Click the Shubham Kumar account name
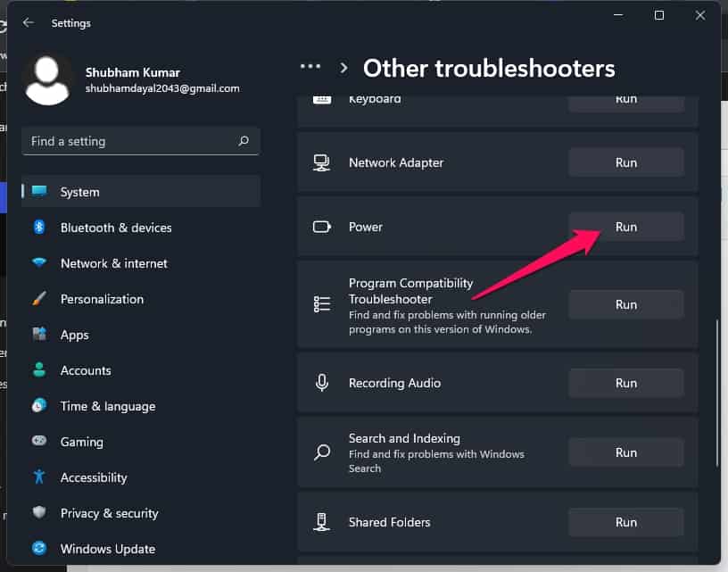728x572 pixels. 132,72
